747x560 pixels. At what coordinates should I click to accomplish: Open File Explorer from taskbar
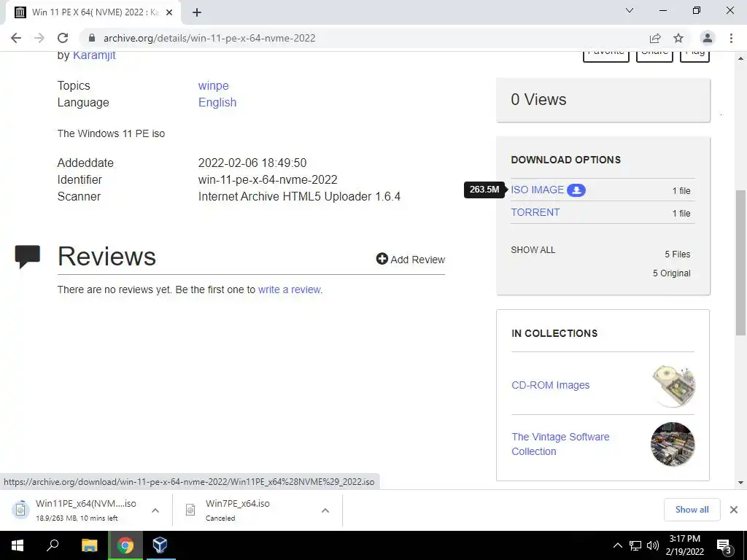coord(89,545)
